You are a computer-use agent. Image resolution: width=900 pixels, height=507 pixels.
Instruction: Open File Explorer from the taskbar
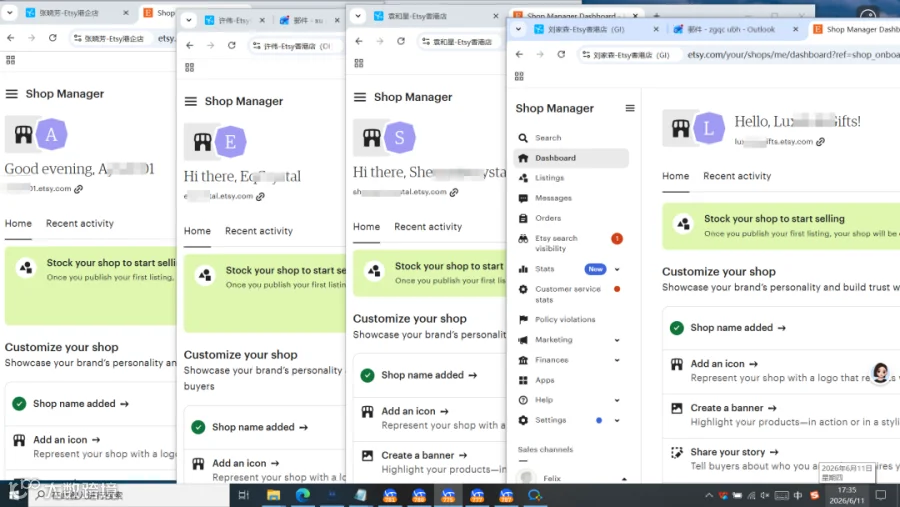pos(273,495)
